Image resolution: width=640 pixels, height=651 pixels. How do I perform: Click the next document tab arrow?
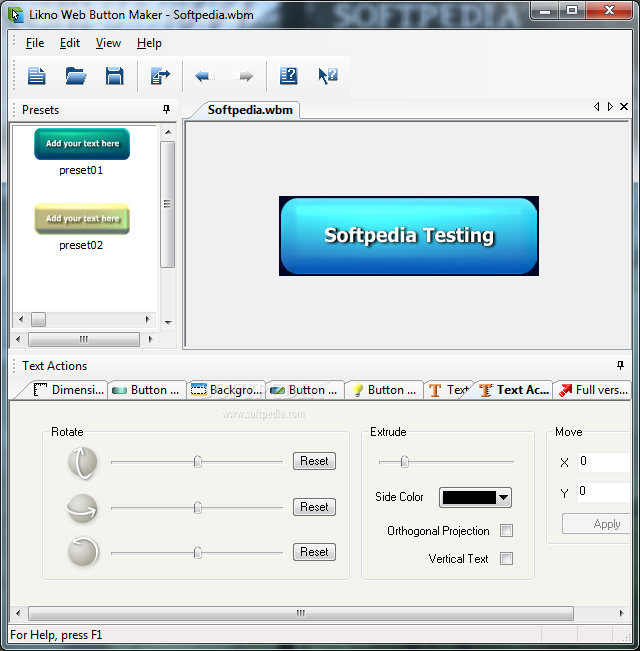[x=610, y=107]
